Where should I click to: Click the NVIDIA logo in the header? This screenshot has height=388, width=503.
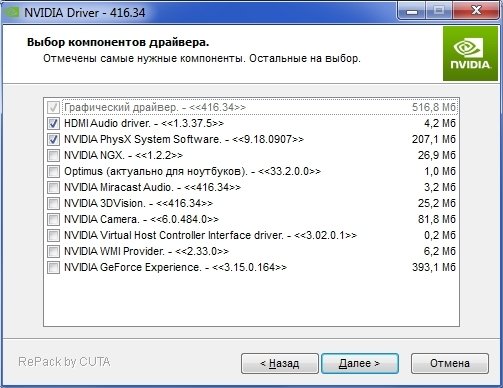click(x=470, y=54)
